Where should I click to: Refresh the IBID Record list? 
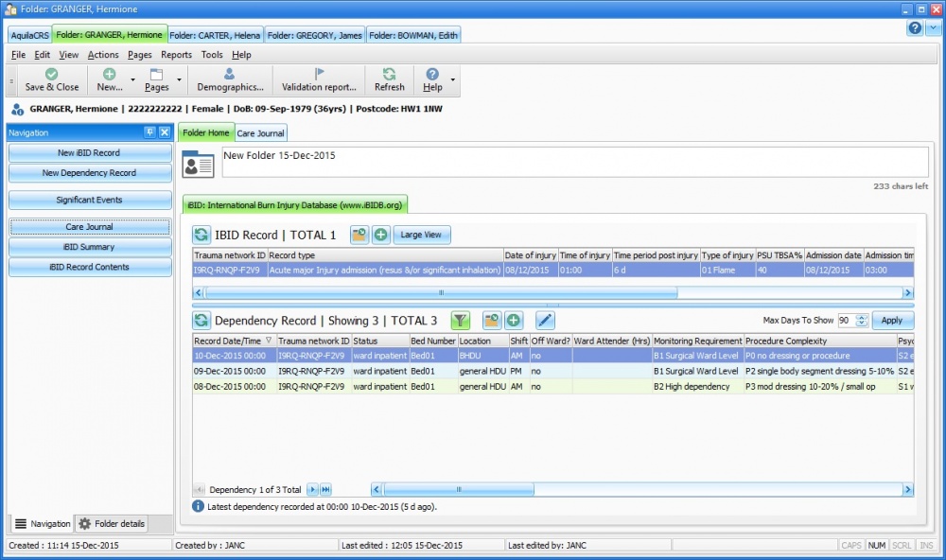(x=201, y=235)
